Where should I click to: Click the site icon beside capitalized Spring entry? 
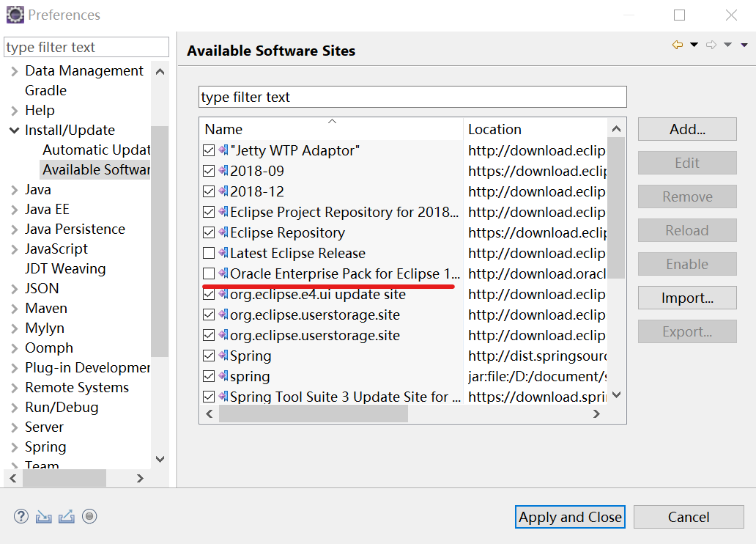[x=223, y=356]
